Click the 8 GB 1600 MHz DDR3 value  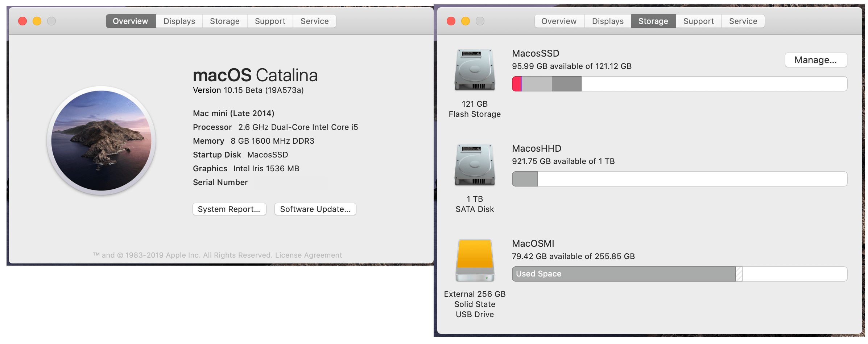coord(272,141)
